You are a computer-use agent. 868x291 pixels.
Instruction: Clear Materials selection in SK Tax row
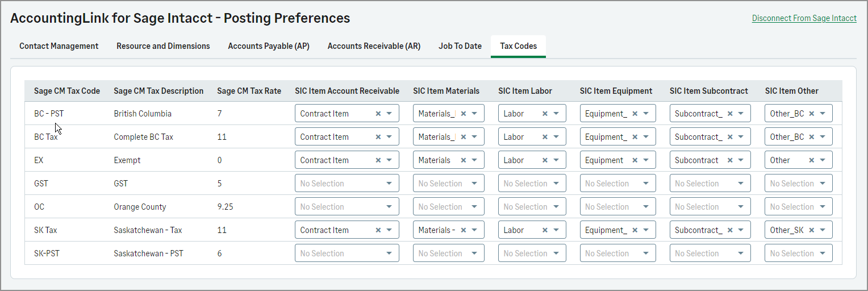pos(464,230)
